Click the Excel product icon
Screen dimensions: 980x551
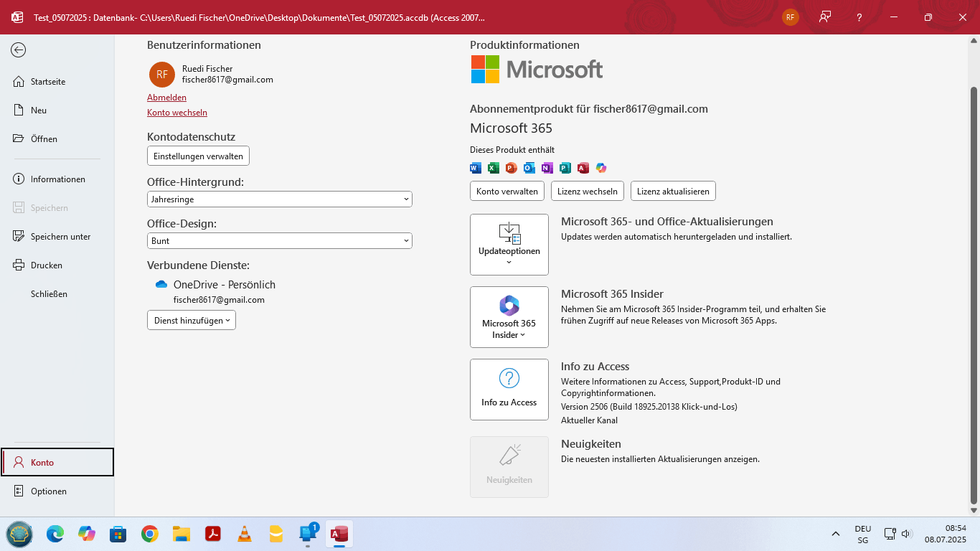tap(494, 168)
